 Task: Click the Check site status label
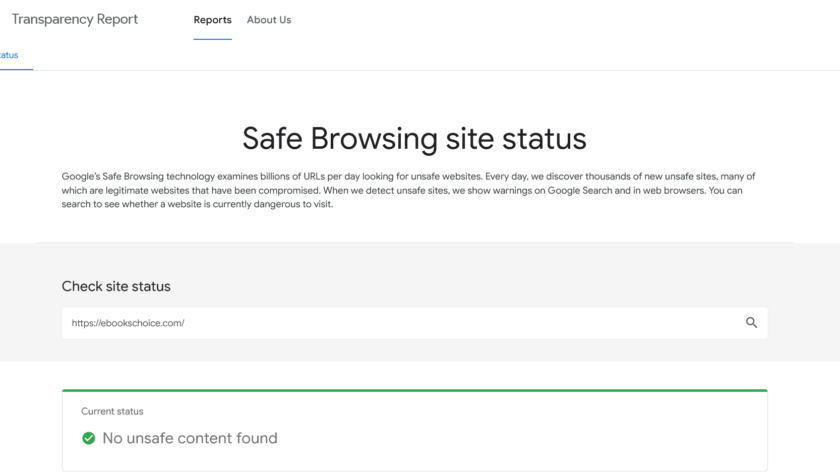click(x=116, y=286)
